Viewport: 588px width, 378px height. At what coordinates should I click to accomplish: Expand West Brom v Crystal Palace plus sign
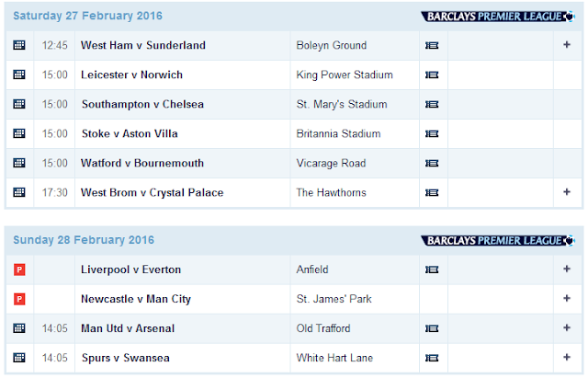pos(567,192)
